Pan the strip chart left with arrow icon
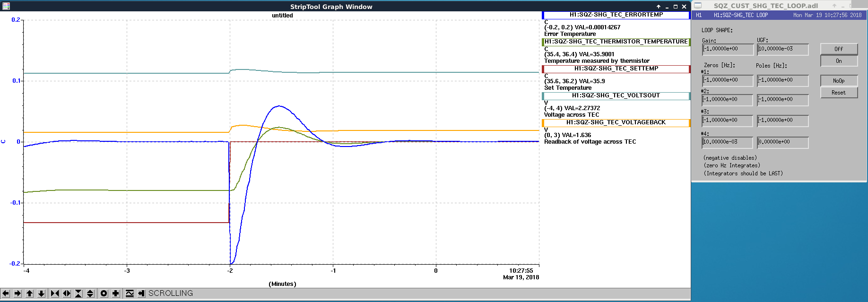The height and width of the screenshot is (302, 868). point(6,293)
